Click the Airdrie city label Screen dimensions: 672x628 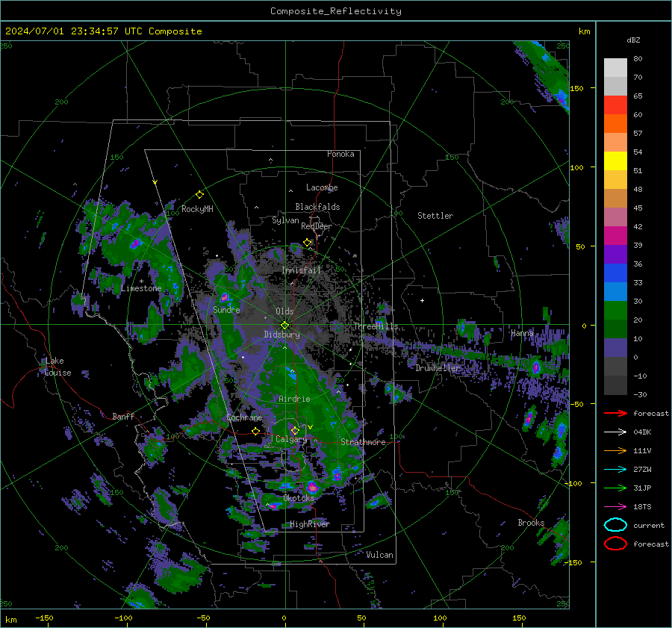[294, 399]
